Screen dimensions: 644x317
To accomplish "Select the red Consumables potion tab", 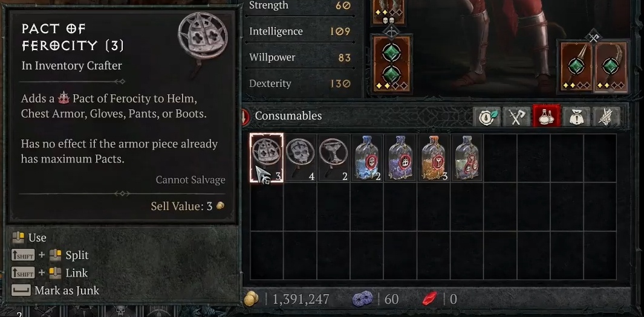I will click(x=546, y=116).
